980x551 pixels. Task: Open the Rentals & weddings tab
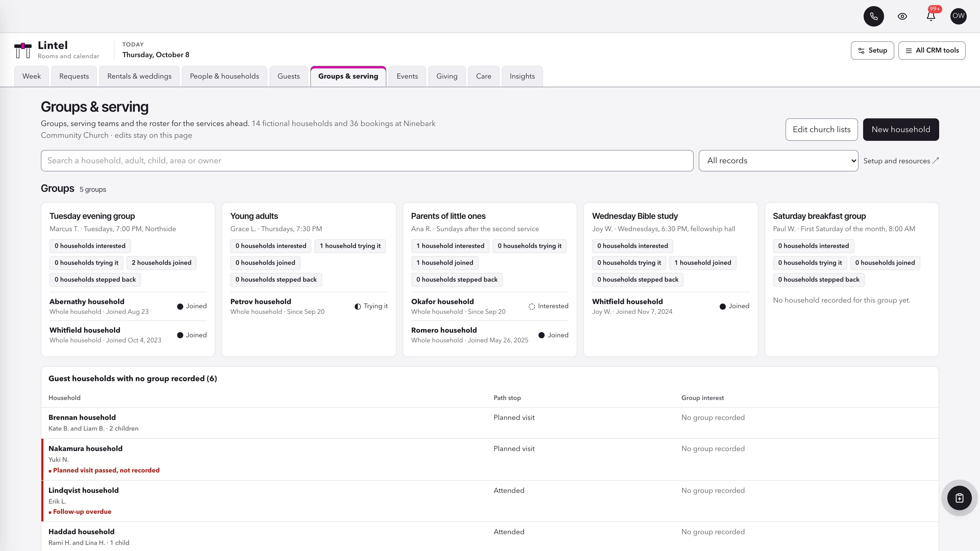pyautogui.click(x=139, y=77)
